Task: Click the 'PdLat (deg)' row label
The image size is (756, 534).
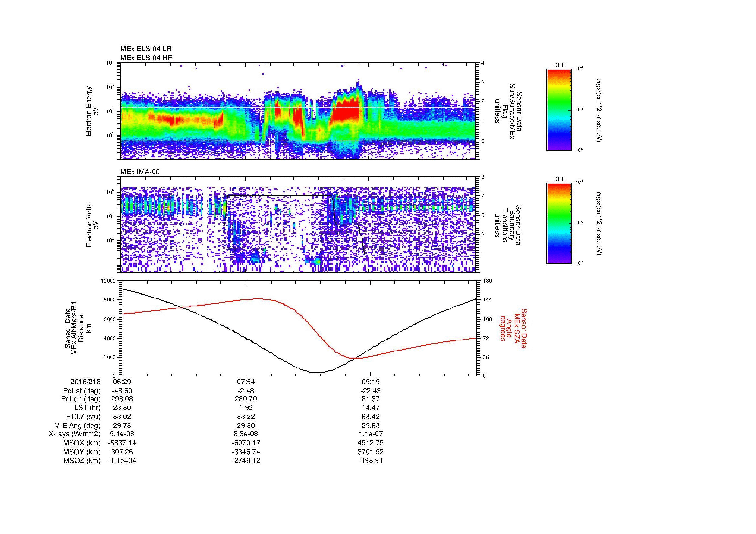Action: (x=82, y=391)
